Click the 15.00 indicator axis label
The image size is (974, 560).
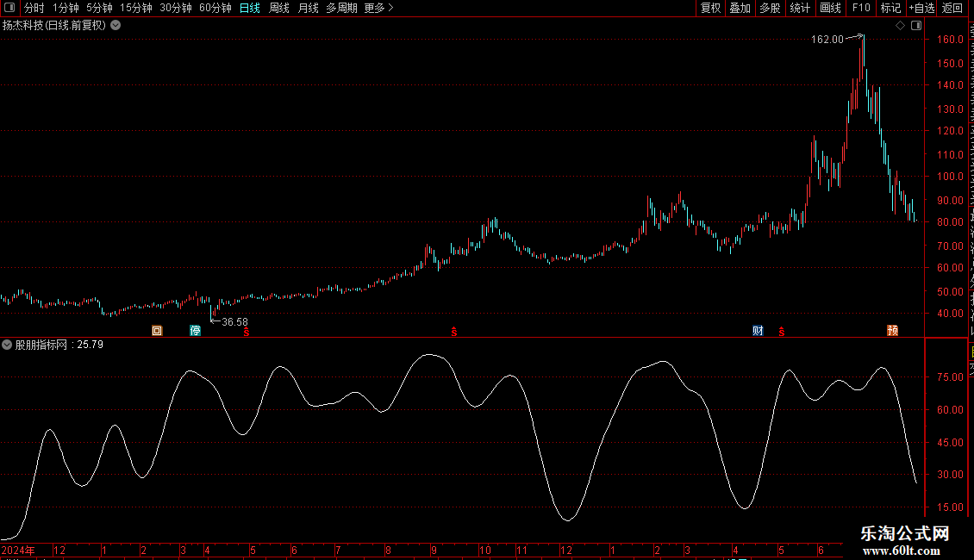(x=951, y=507)
